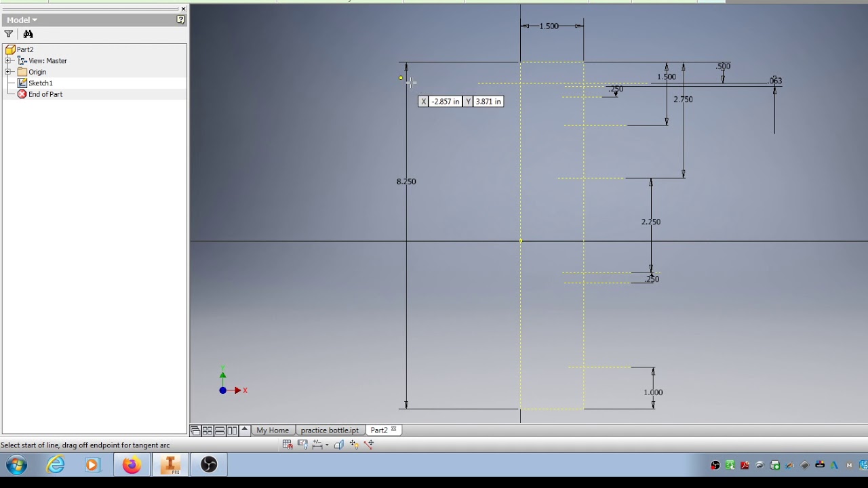Click the printer with plus tray icon
This screenshot has height=488, width=868.
pos(775,465)
